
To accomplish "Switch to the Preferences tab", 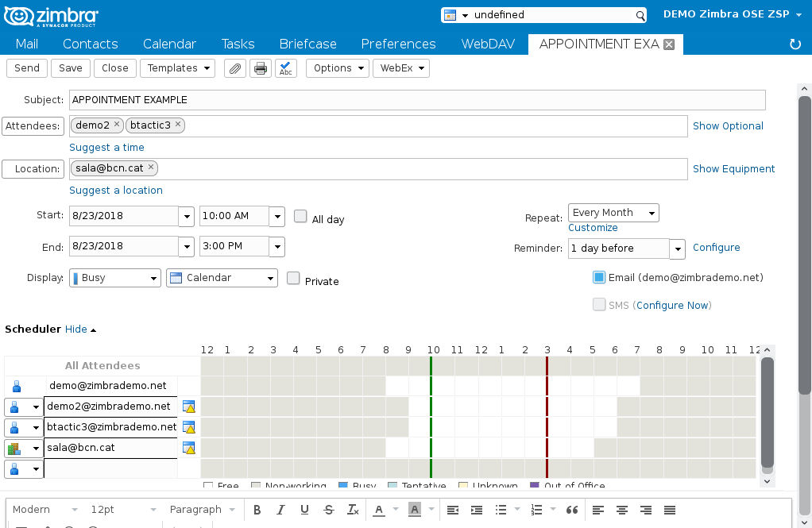I will (x=399, y=44).
